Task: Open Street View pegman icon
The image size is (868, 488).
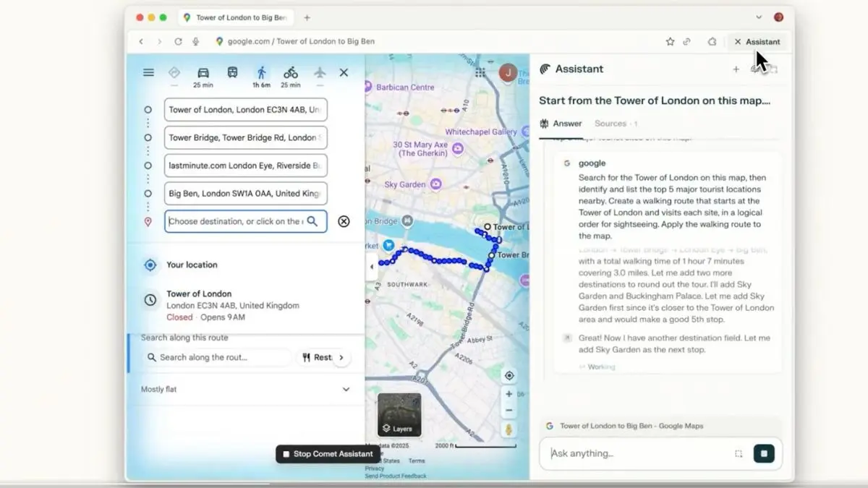Action: tap(509, 429)
